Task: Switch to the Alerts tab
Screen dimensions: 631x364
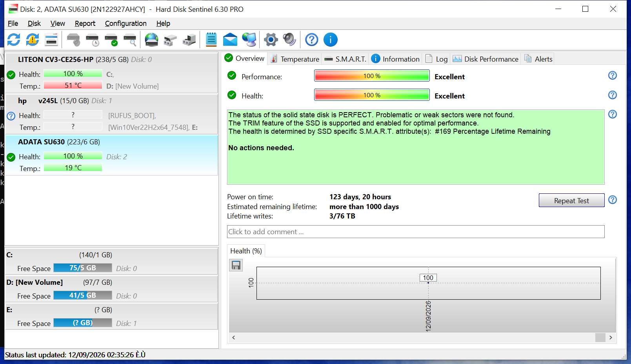Action: [x=538, y=59]
